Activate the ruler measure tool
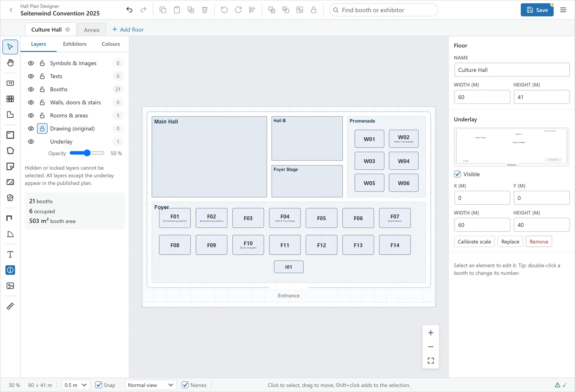Screen dimensions: 575x392 click(10, 306)
